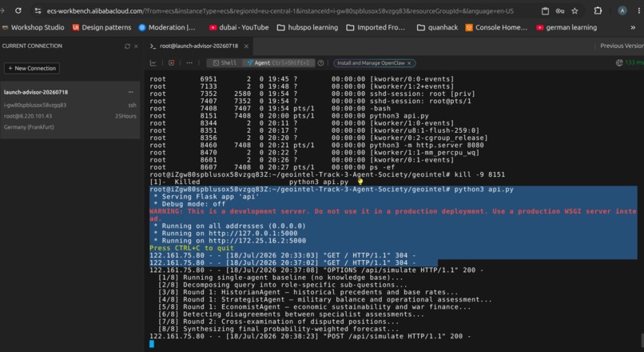Click the 'OPTIONS /api/simulate' log line
The image size is (644, 352).
316,270
